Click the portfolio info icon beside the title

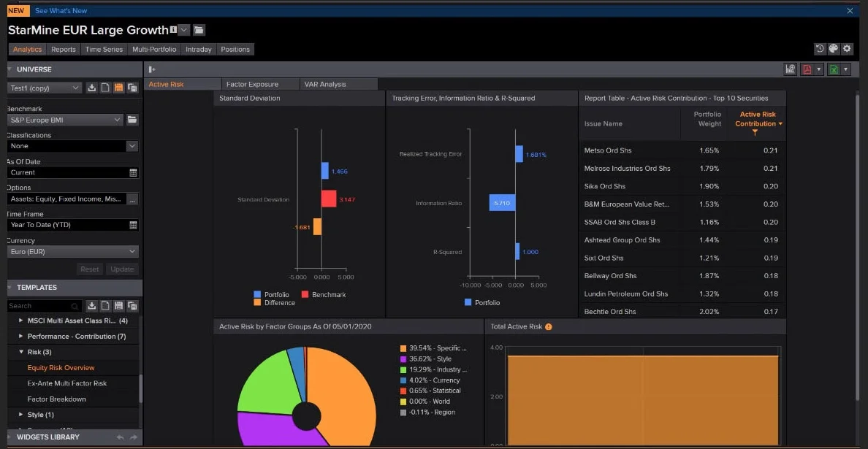173,29
